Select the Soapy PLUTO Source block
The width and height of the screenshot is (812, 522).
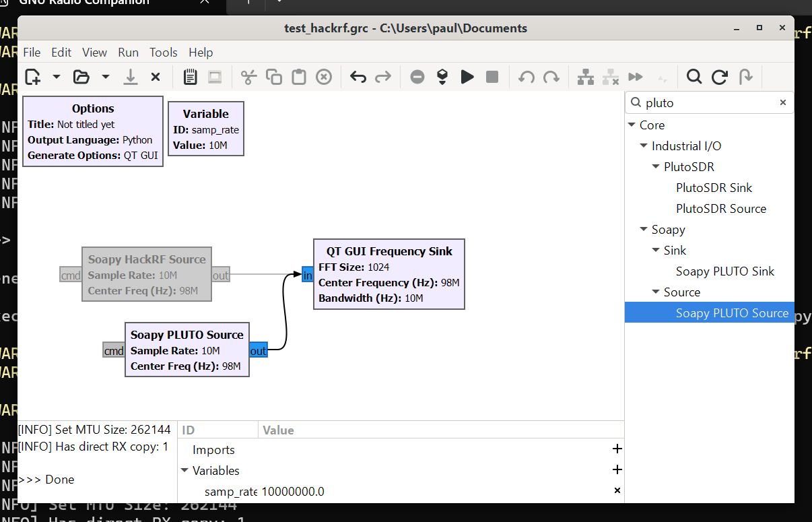pos(187,350)
